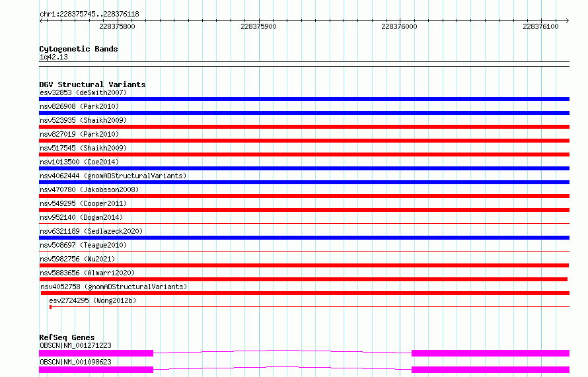Open variant nsv508697 (Teague2010) label

(x=83, y=245)
